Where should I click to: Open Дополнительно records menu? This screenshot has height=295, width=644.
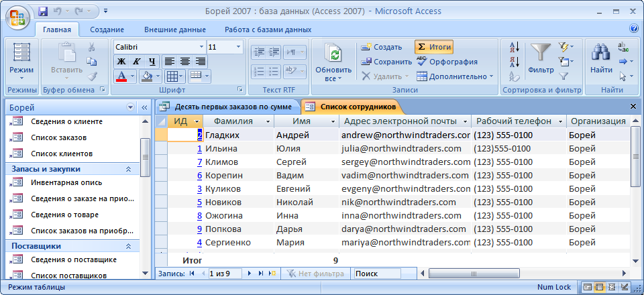(455, 76)
